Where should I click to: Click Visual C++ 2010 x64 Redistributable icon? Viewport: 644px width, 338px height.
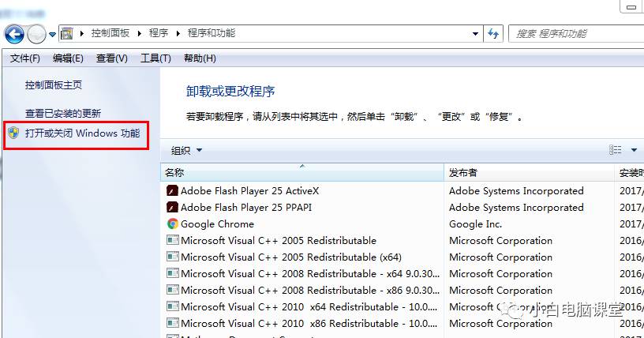point(173,306)
